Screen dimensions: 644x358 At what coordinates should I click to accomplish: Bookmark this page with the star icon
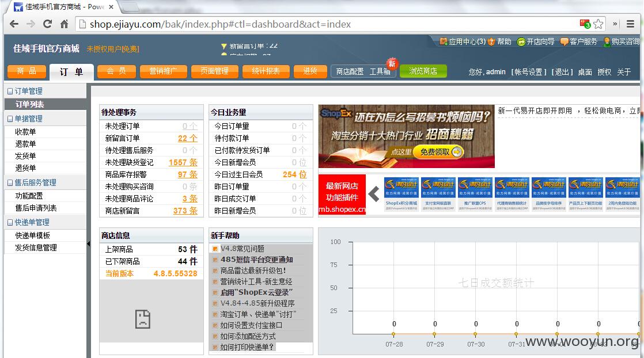click(x=598, y=24)
